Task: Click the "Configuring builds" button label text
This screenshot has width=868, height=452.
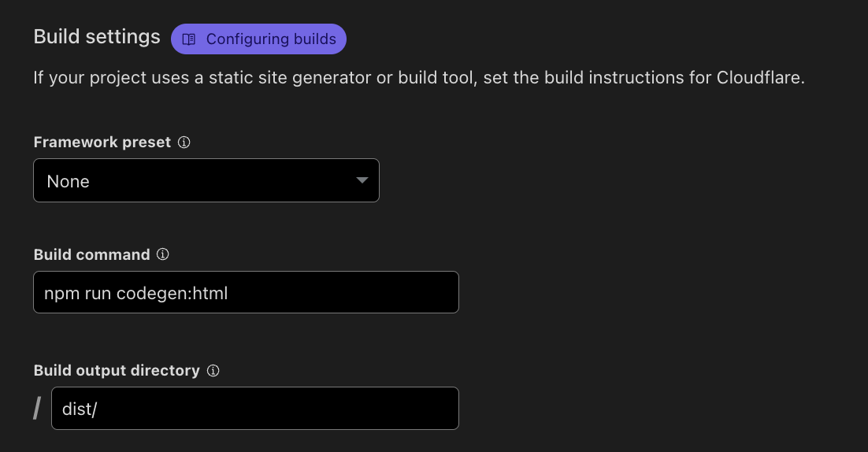Action: 271,39
